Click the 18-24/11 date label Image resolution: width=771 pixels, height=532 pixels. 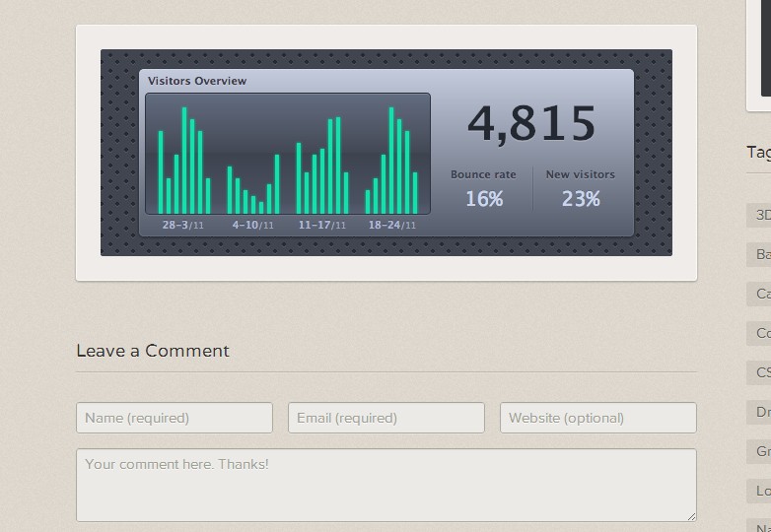tap(391, 225)
